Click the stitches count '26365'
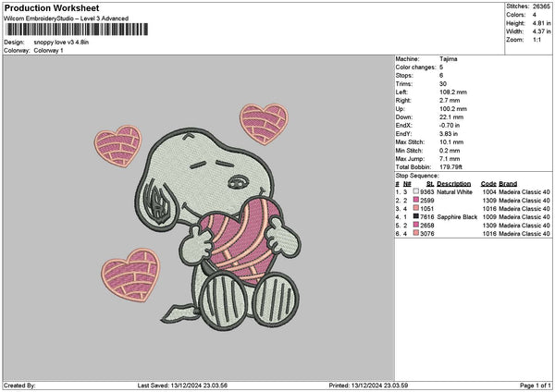555x392 pixels. [x=541, y=6]
